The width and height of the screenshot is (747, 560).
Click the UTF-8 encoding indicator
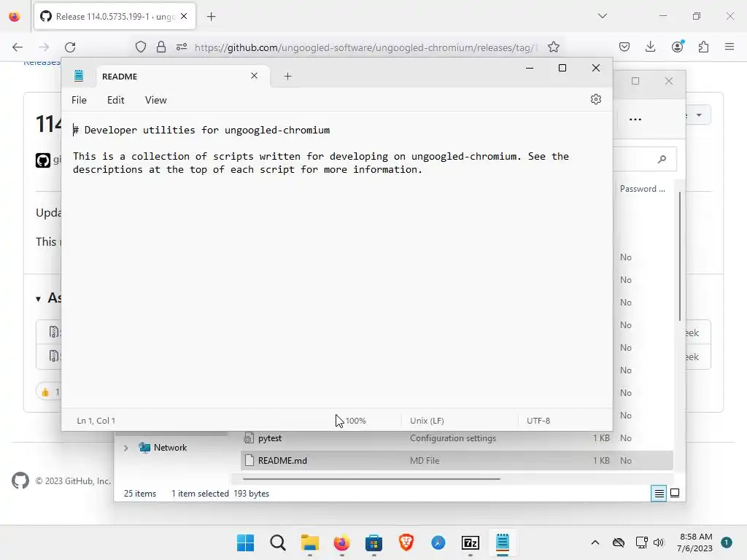pyautogui.click(x=538, y=421)
